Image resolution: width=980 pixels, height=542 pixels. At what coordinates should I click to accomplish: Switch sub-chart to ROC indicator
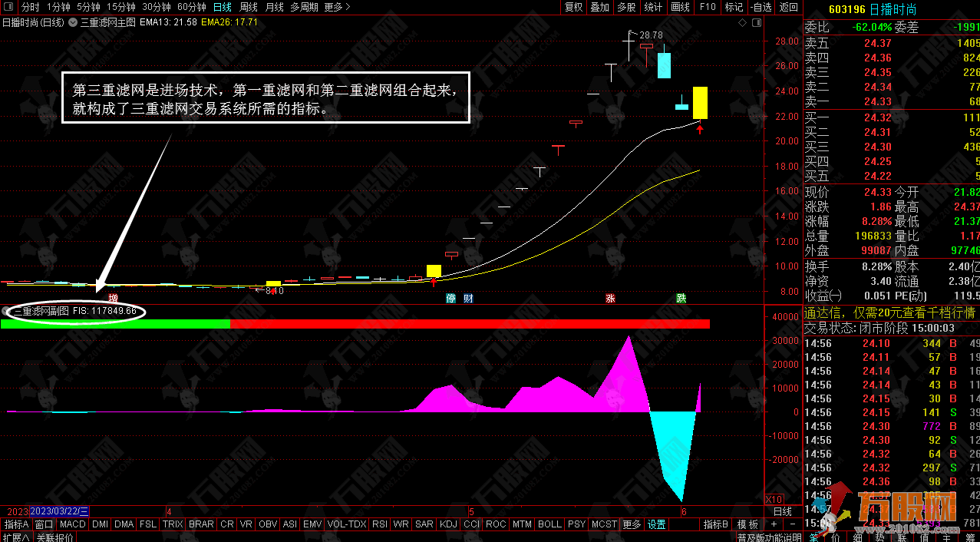496,524
